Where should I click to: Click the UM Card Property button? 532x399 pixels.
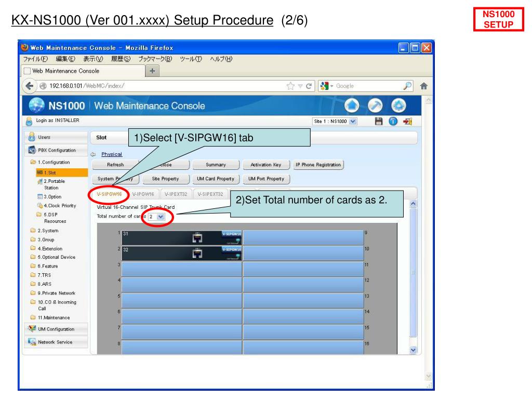216,179
